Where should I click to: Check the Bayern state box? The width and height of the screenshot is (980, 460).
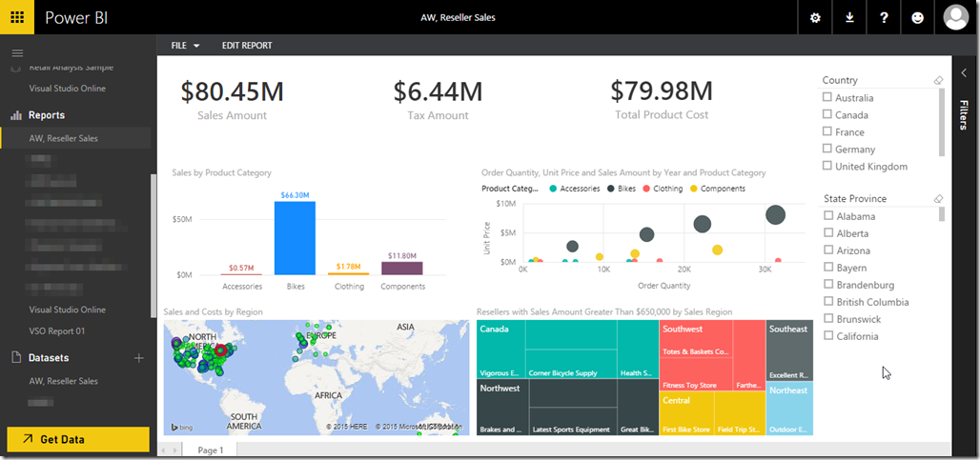click(828, 267)
